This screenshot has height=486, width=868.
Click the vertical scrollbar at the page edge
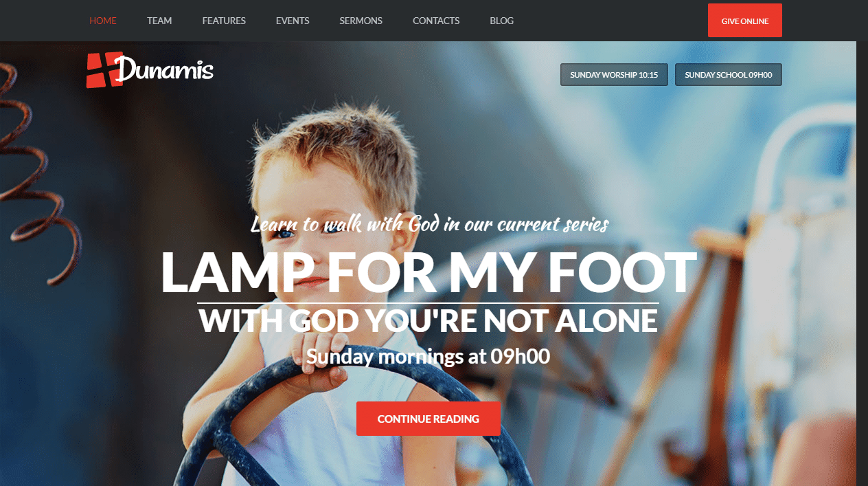coord(863,263)
